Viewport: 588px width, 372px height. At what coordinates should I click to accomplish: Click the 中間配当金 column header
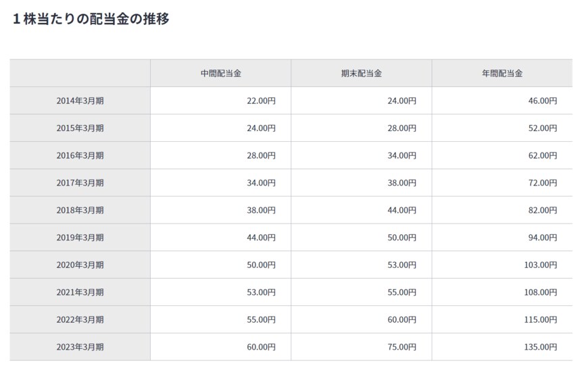point(220,73)
